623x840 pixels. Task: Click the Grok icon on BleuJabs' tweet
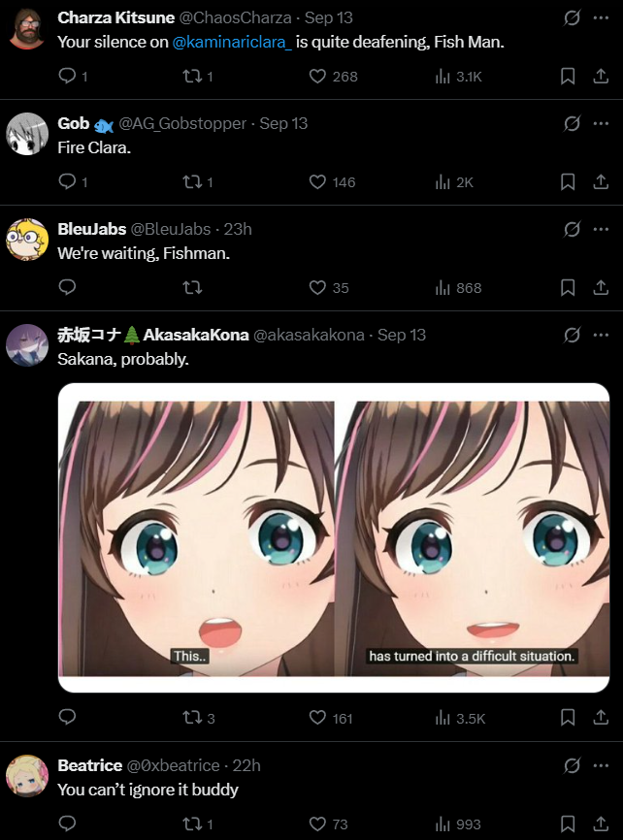point(572,229)
